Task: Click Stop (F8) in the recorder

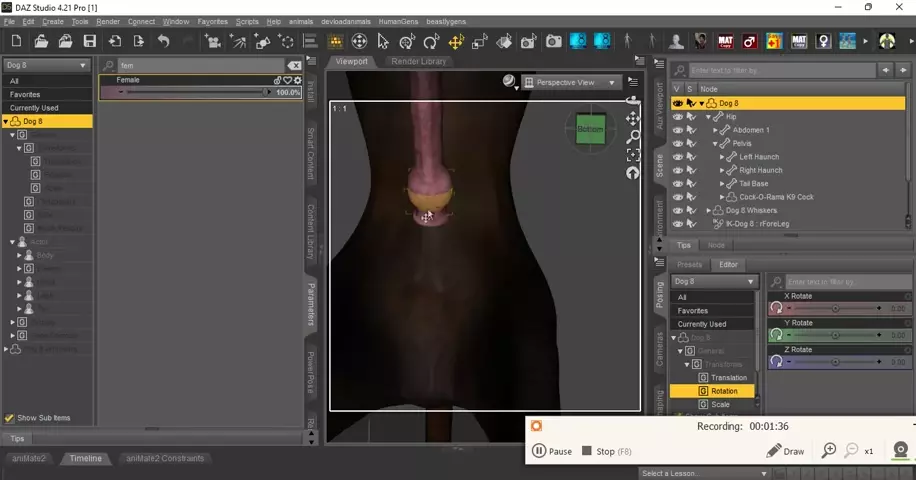Action: 599,451
